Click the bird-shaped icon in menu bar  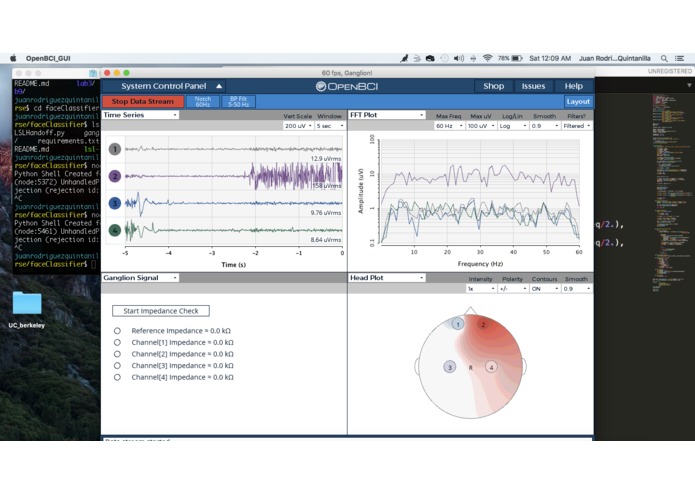(404, 58)
